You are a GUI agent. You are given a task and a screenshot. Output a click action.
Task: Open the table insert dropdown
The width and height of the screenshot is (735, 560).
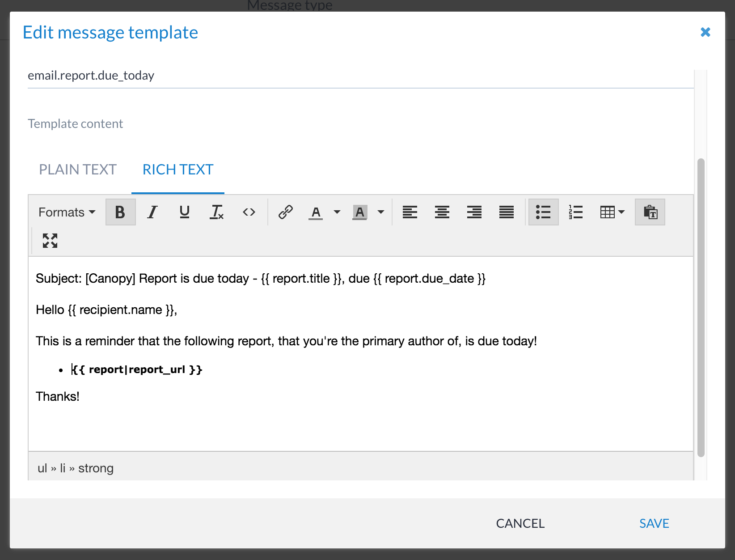612,212
